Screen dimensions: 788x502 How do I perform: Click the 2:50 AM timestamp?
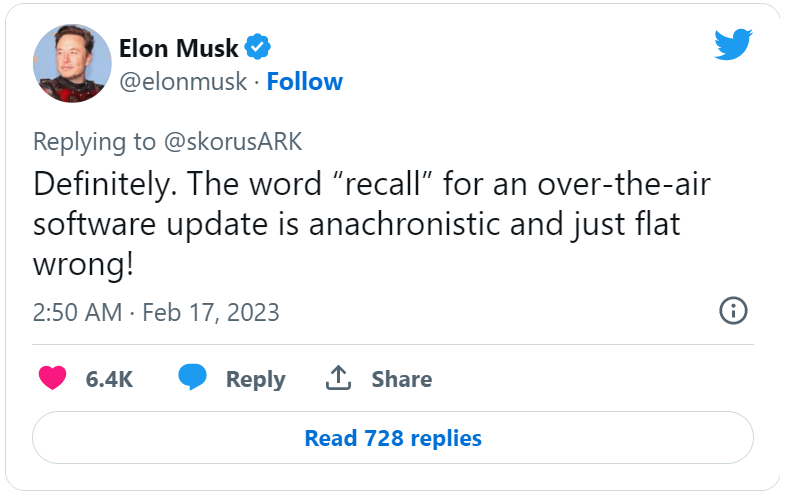click(x=77, y=312)
